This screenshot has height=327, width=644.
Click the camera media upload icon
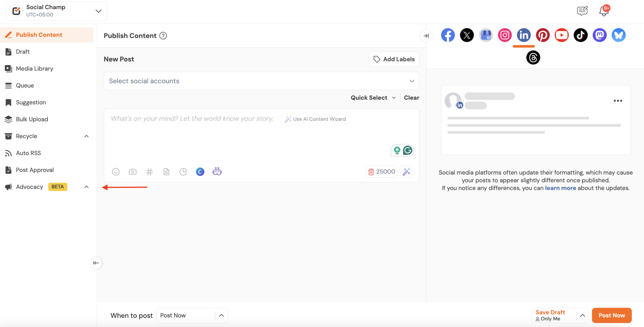coord(133,172)
